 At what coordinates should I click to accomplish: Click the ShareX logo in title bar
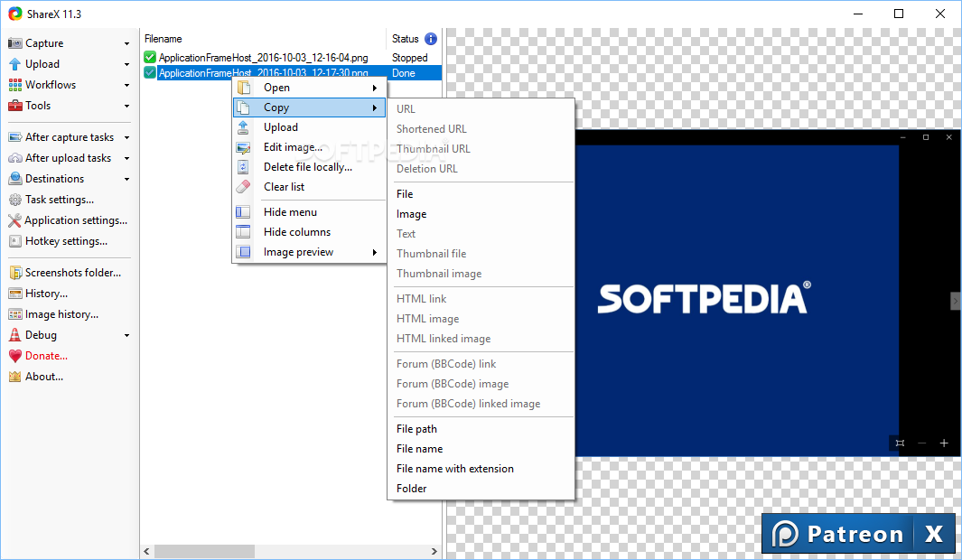click(14, 14)
